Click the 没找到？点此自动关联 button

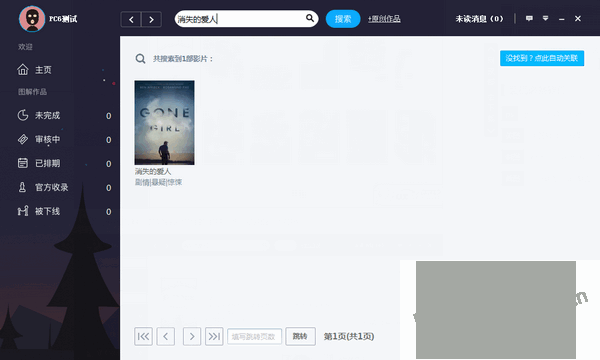pos(542,58)
